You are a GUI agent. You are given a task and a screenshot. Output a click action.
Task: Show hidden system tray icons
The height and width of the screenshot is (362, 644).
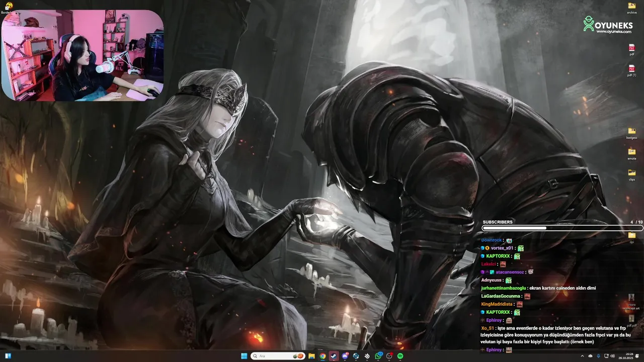[x=583, y=356]
